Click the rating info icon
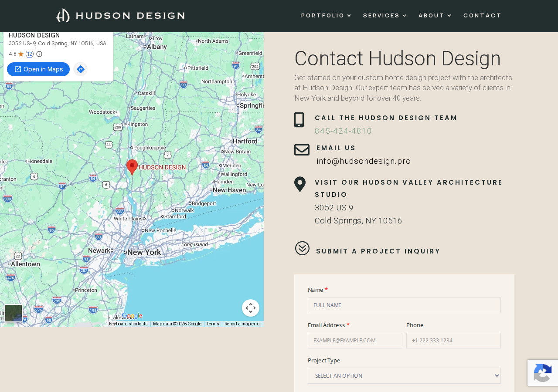Screen dimensions: 558x392 pos(39,54)
